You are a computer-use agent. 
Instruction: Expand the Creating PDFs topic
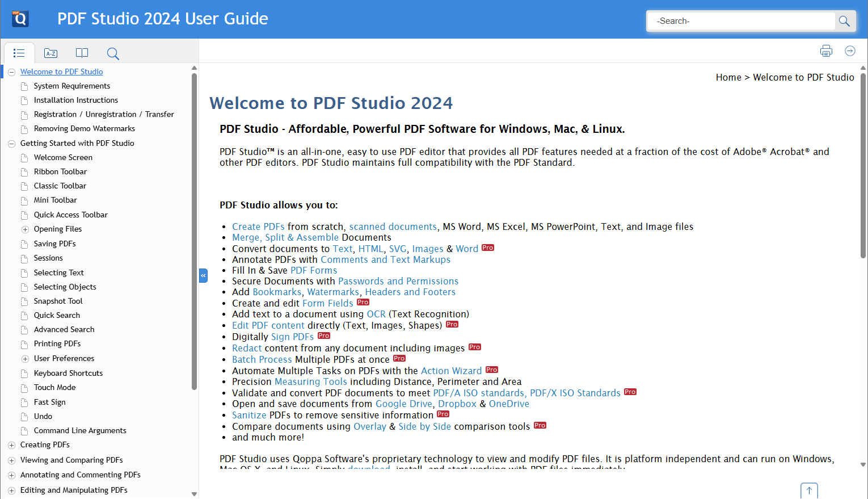pos(11,445)
